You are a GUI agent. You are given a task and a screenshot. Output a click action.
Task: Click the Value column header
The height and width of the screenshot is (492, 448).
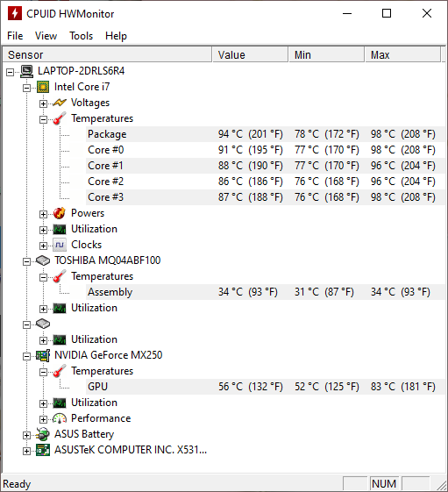click(251, 55)
